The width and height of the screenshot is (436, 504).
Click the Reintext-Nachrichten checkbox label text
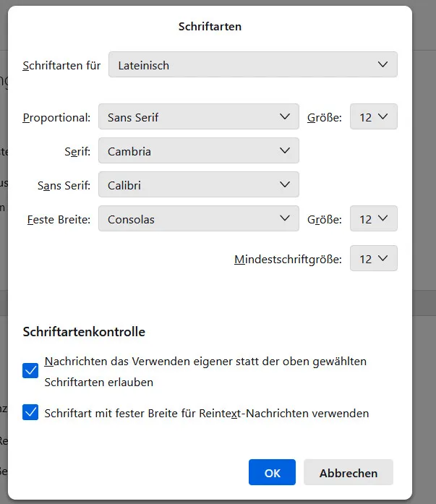[x=207, y=414]
